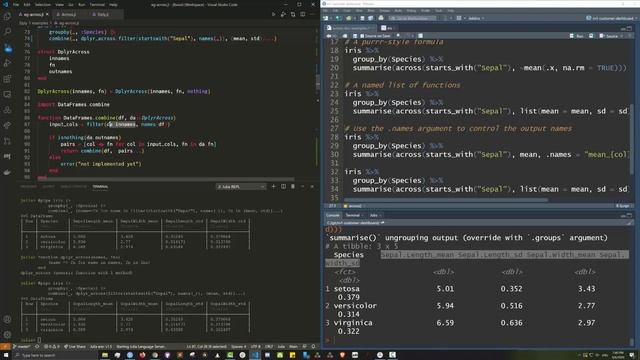Open the Help menu in VS Code
The image size is (640, 360).
[x=113, y=4]
